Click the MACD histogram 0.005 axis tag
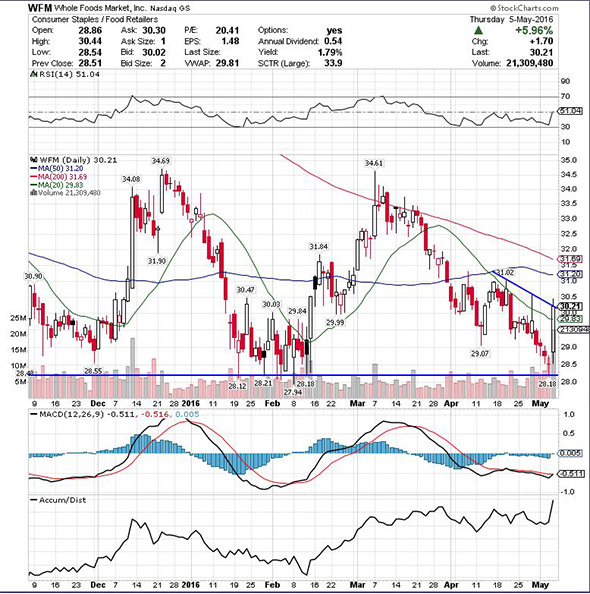 click(571, 453)
